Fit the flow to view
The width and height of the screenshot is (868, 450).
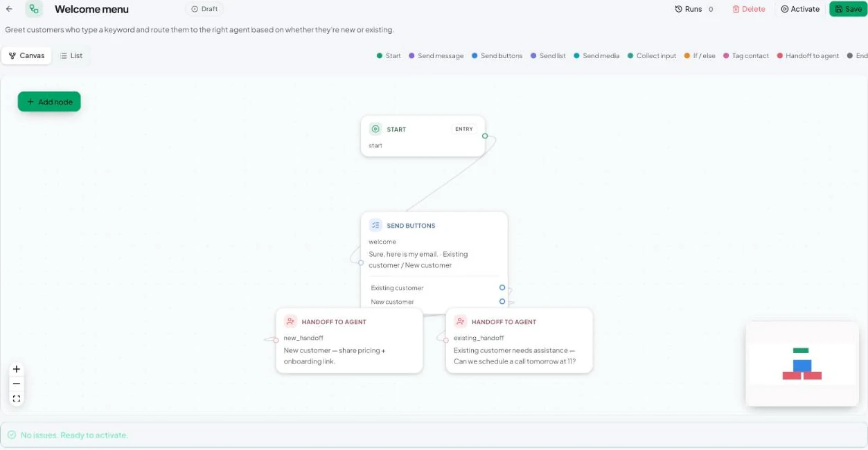coord(17,398)
